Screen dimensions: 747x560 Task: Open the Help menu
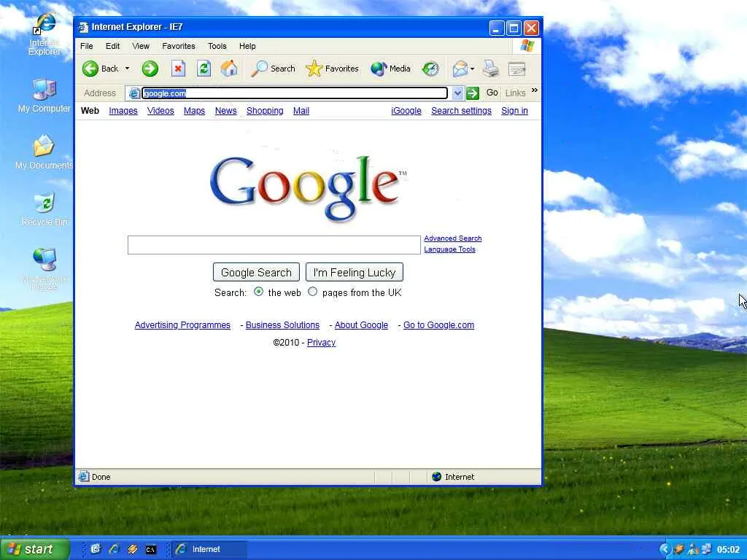[x=247, y=46]
